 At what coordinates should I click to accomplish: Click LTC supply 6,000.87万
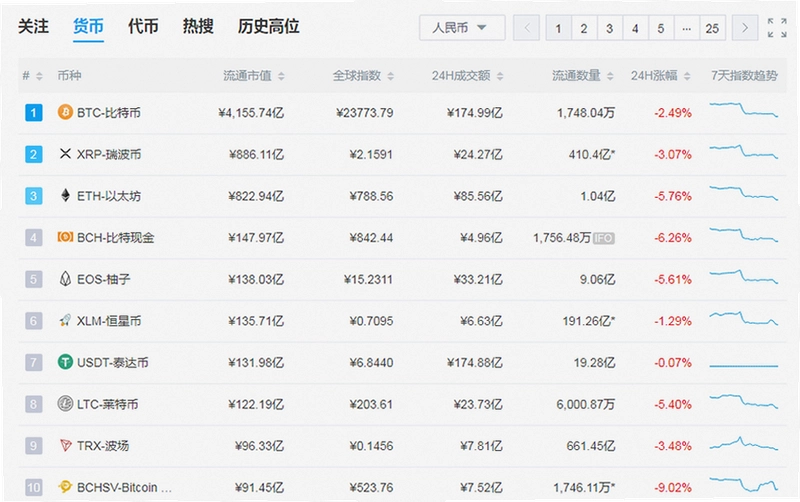click(x=586, y=405)
